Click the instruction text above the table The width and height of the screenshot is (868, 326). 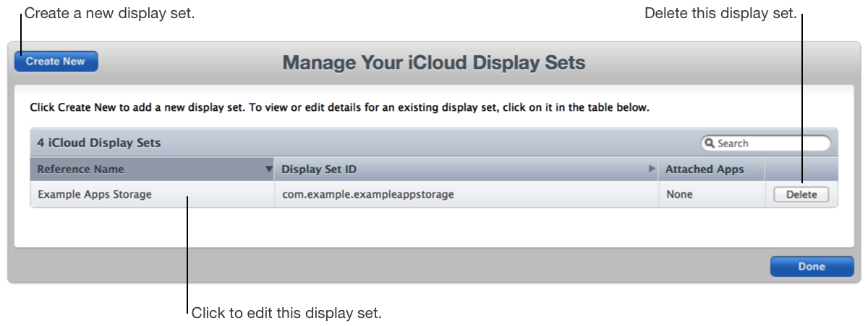339,108
